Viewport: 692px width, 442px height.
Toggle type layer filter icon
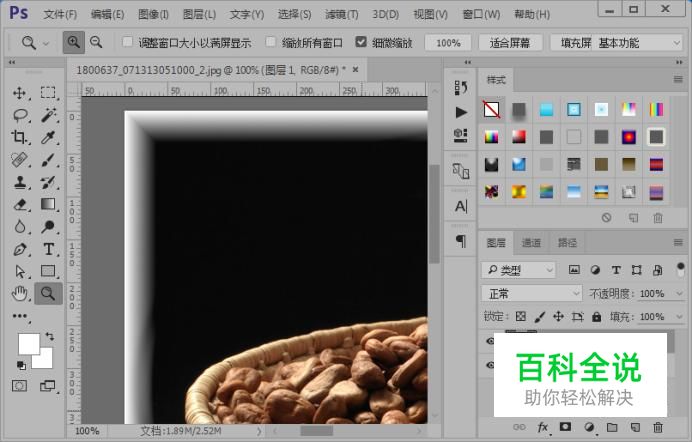coord(616,270)
